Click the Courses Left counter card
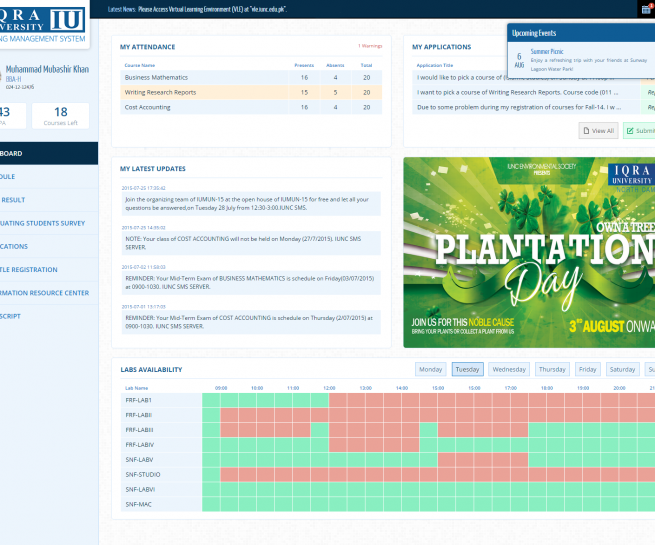 68,116
